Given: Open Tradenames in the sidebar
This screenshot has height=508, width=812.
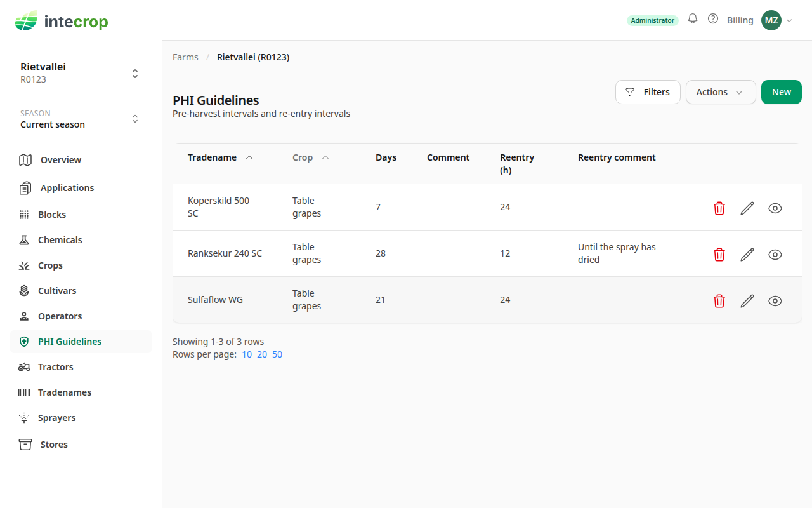Looking at the screenshot, I should point(81,392).
